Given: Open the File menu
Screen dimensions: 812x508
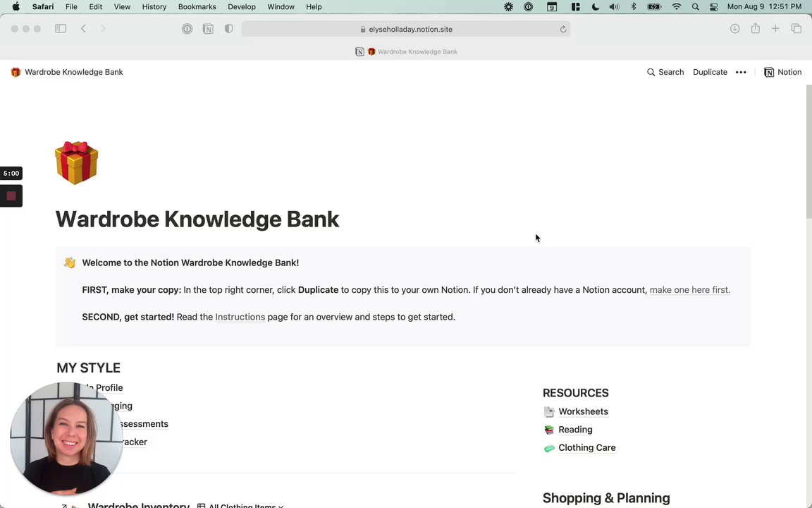Looking at the screenshot, I should coord(71,7).
